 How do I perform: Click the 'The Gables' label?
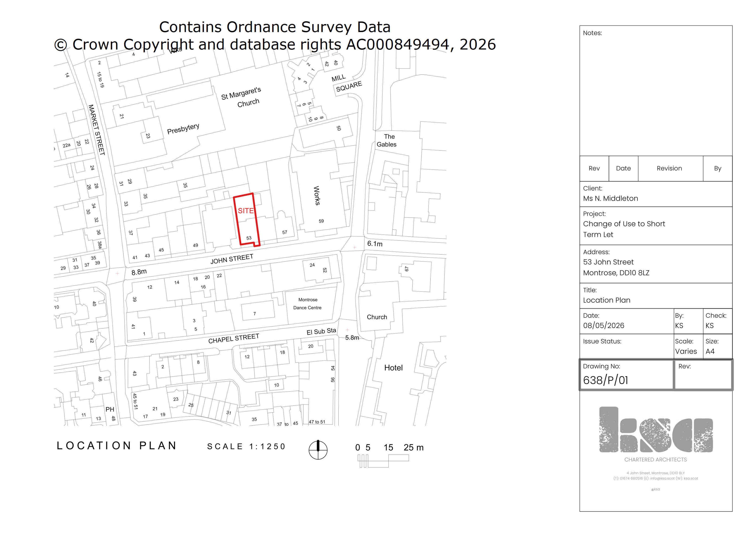pos(387,141)
